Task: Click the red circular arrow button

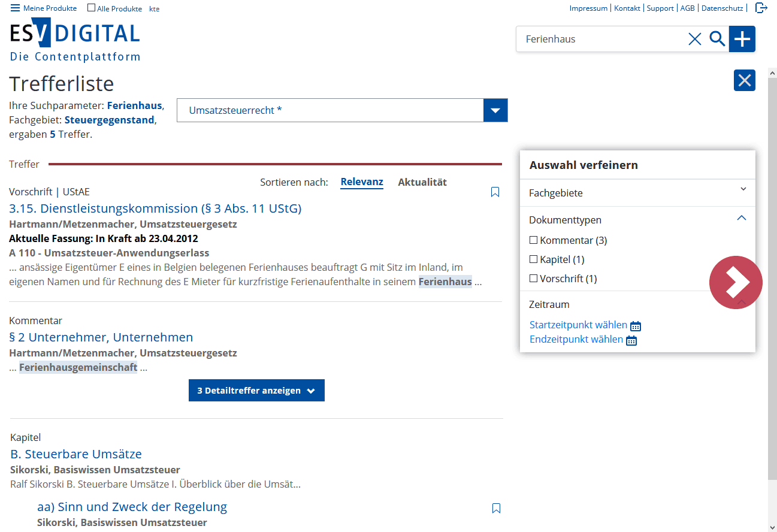Action: tap(736, 283)
